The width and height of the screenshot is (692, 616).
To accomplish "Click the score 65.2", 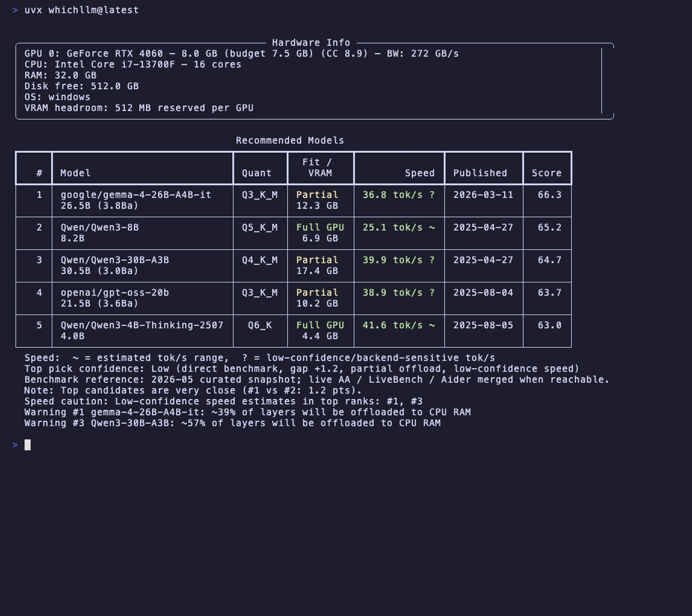I will 549,228.
